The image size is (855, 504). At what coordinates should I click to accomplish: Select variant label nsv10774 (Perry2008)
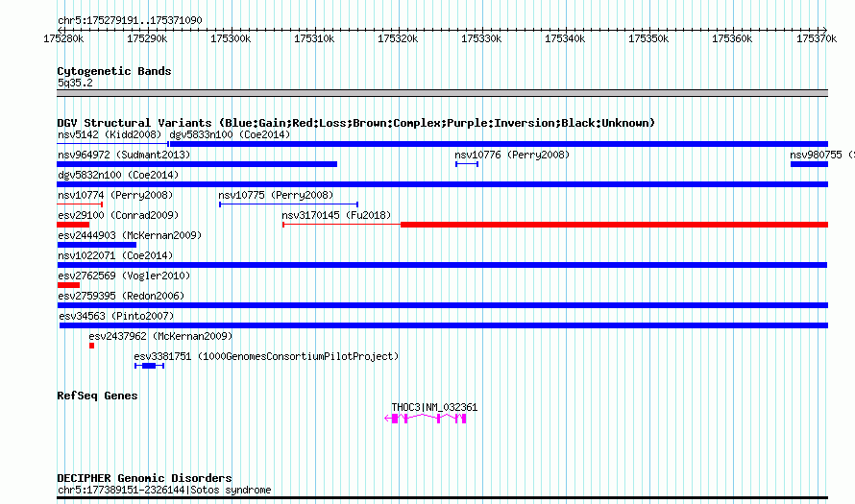115,195
